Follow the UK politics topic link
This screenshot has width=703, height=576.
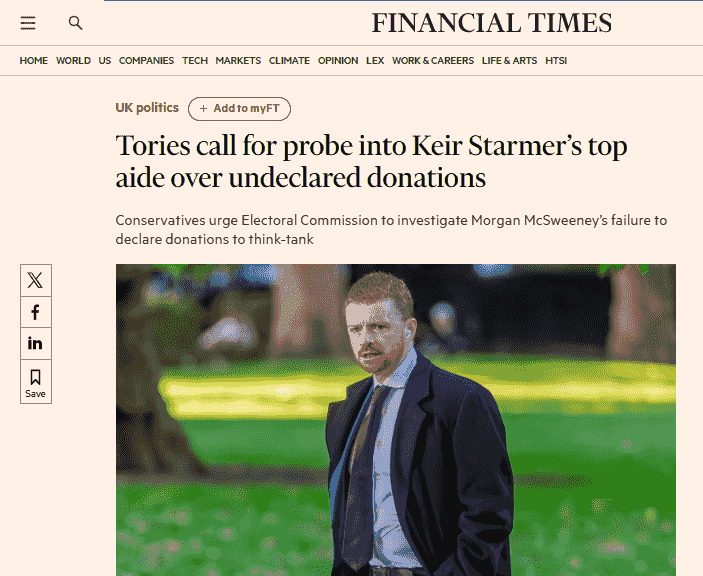pos(147,108)
